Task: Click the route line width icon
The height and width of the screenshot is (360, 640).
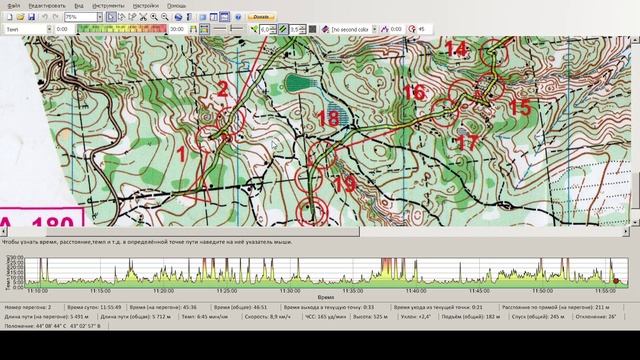Action: tap(254, 29)
